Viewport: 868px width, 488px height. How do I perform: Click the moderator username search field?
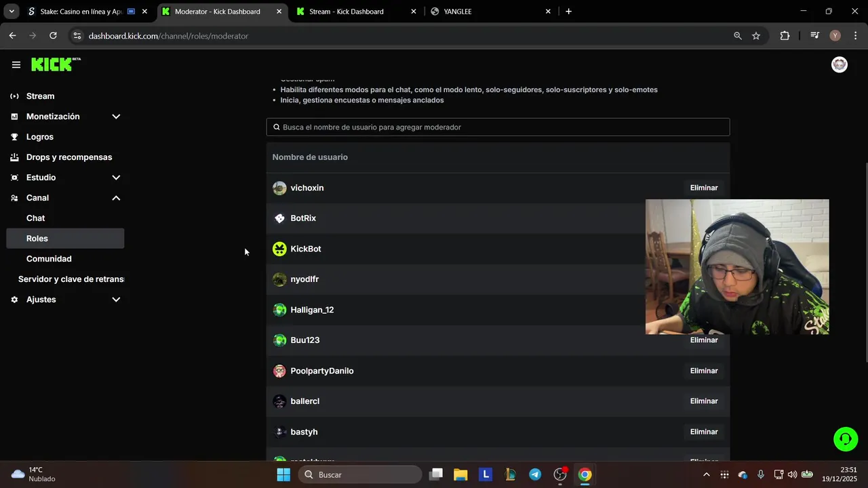(x=498, y=127)
